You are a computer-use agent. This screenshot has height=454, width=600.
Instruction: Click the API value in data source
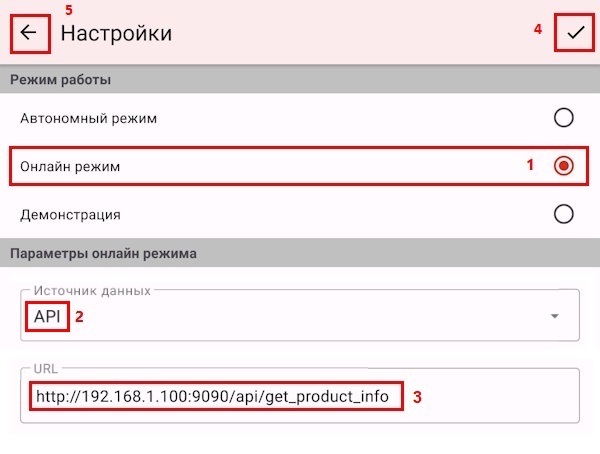click(47, 317)
